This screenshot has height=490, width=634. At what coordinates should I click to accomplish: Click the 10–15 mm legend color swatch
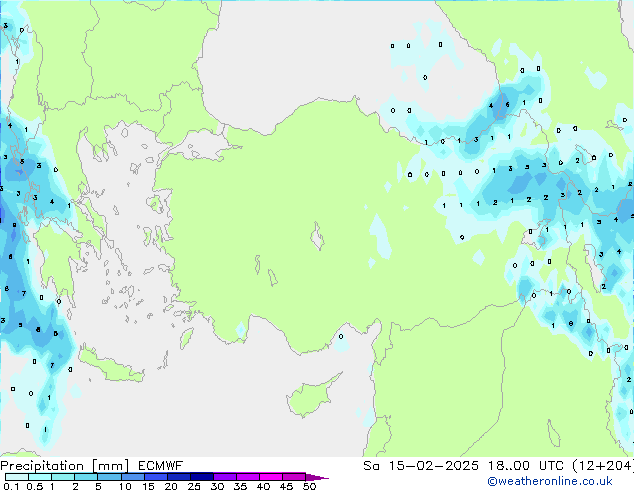133,477
